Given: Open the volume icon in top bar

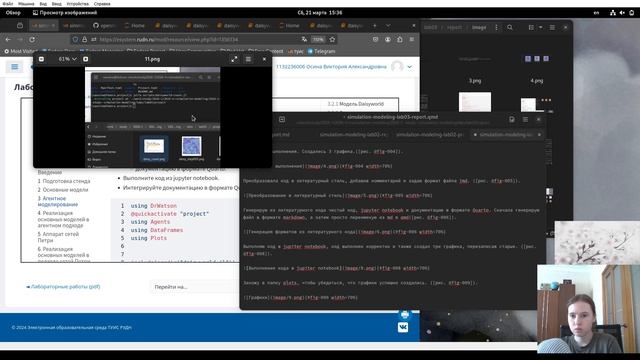Looking at the screenshot, I should click(x=622, y=13).
